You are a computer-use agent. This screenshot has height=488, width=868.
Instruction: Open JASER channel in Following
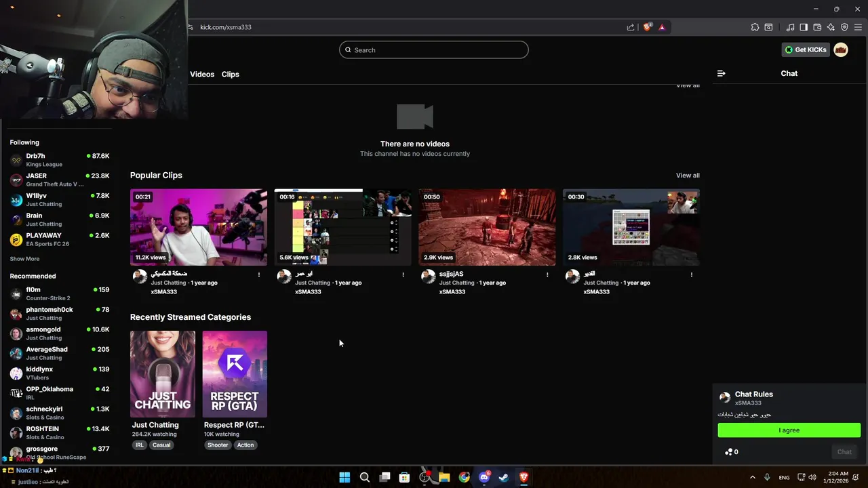coord(60,180)
